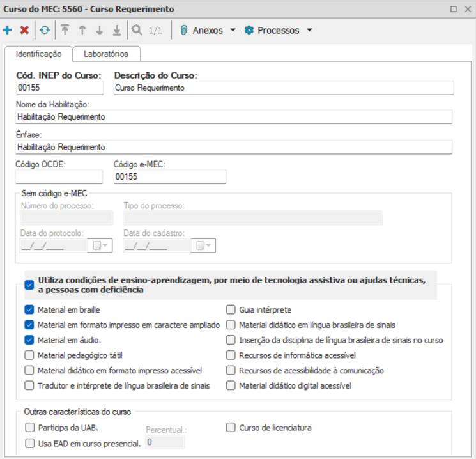Uncheck Material em braille

tap(29, 309)
